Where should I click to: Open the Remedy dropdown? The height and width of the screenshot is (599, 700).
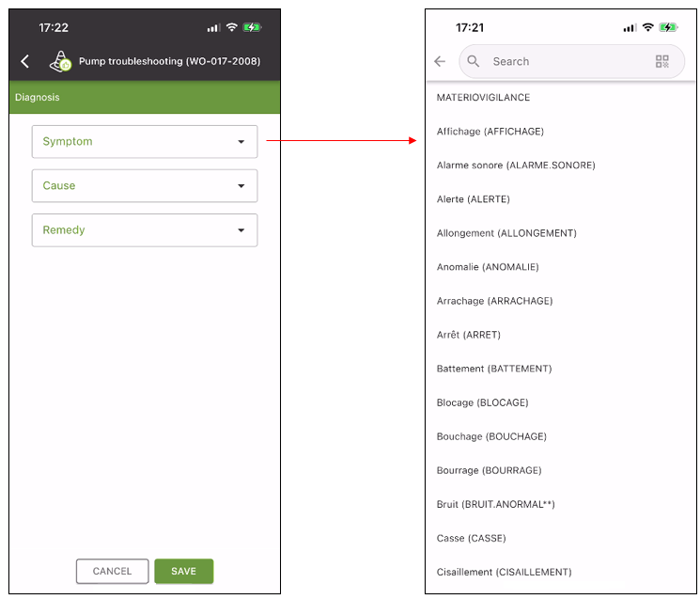click(145, 230)
